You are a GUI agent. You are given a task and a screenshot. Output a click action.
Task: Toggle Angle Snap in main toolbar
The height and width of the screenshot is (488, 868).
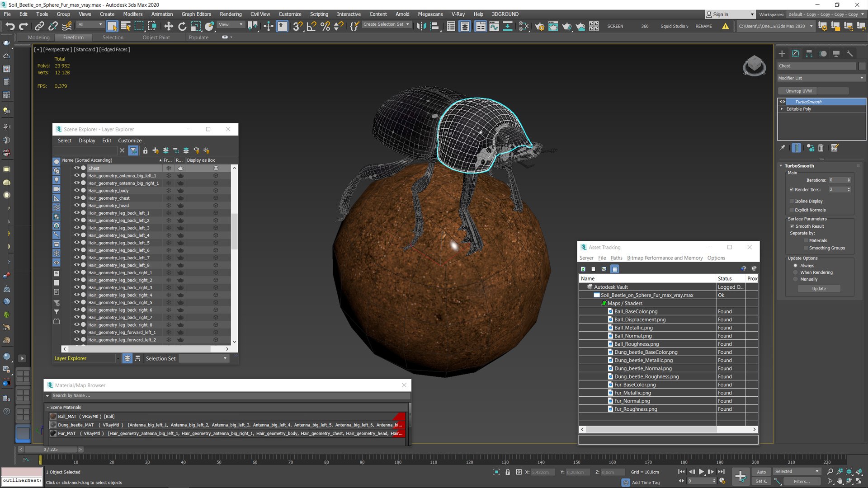coord(311,26)
